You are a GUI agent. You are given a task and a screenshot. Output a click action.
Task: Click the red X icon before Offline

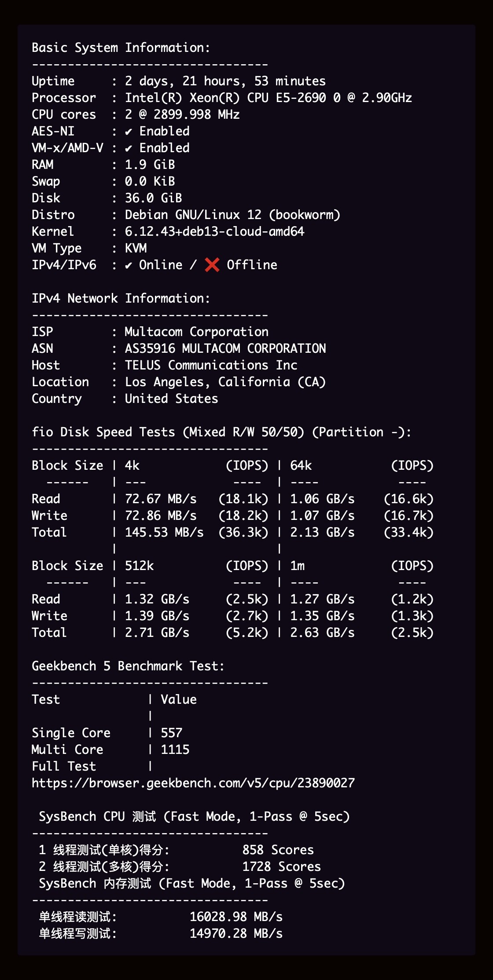212,265
